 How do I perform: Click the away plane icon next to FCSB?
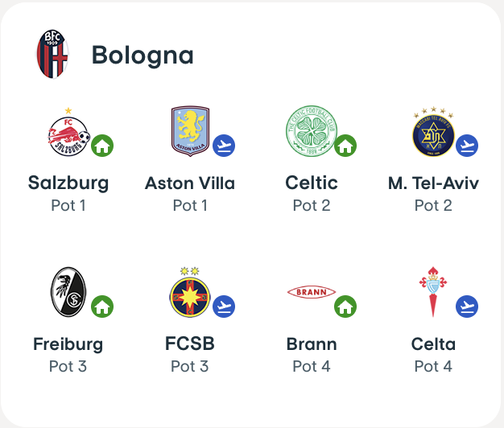coord(224,307)
